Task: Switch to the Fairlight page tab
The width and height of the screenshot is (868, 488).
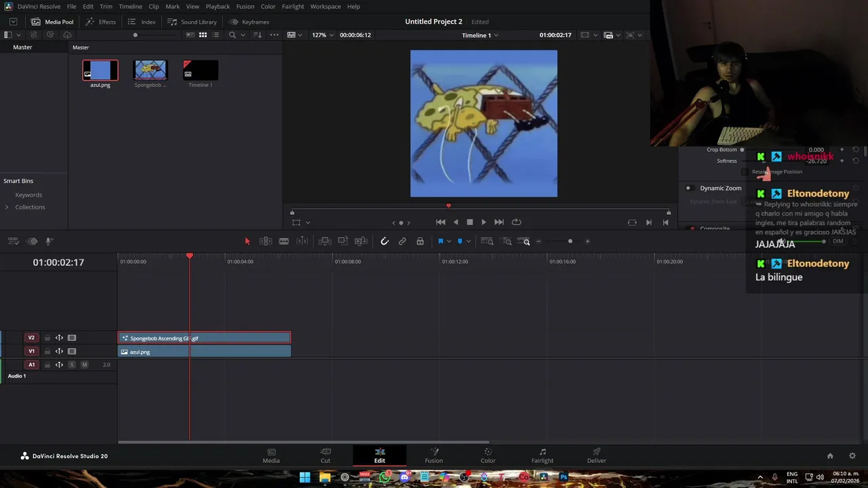Action: [542, 455]
